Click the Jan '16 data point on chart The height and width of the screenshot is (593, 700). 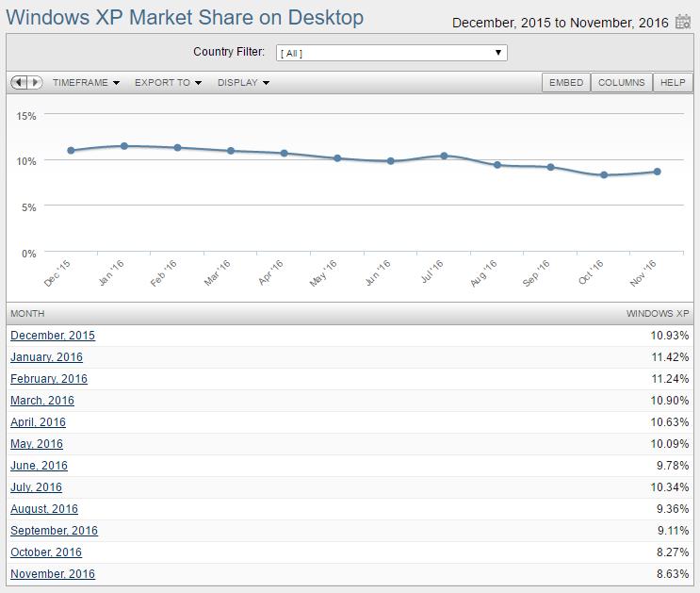tap(124, 146)
